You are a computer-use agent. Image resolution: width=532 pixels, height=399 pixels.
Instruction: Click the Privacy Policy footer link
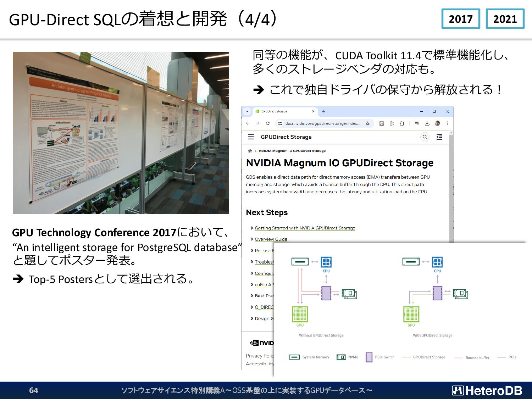click(260, 356)
